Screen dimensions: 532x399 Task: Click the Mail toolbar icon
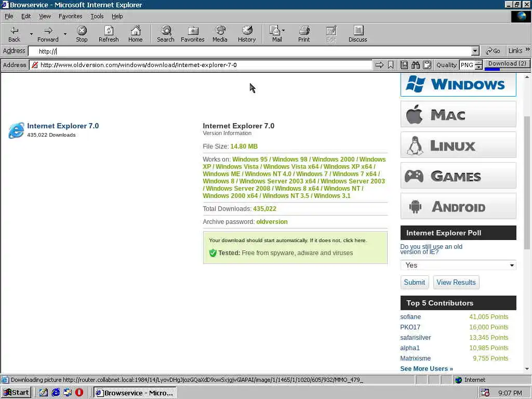click(x=275, y=34)
